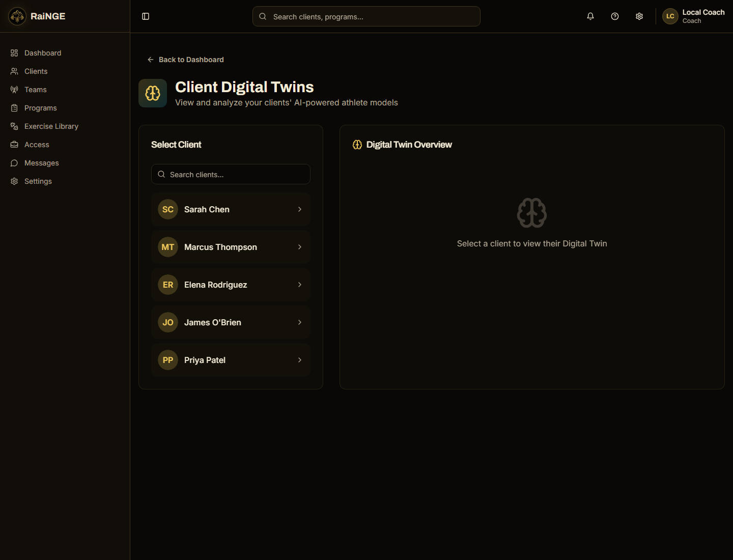The width and height of the screenshot is (733, 560).
Task: Open Exercise Library in the sidebar
Action: coord(51,126)
